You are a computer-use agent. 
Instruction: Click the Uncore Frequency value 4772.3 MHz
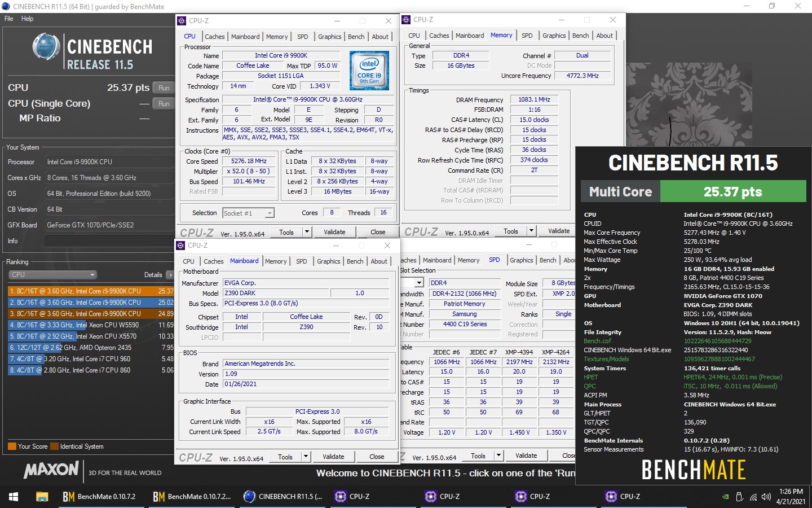(582, 76)
